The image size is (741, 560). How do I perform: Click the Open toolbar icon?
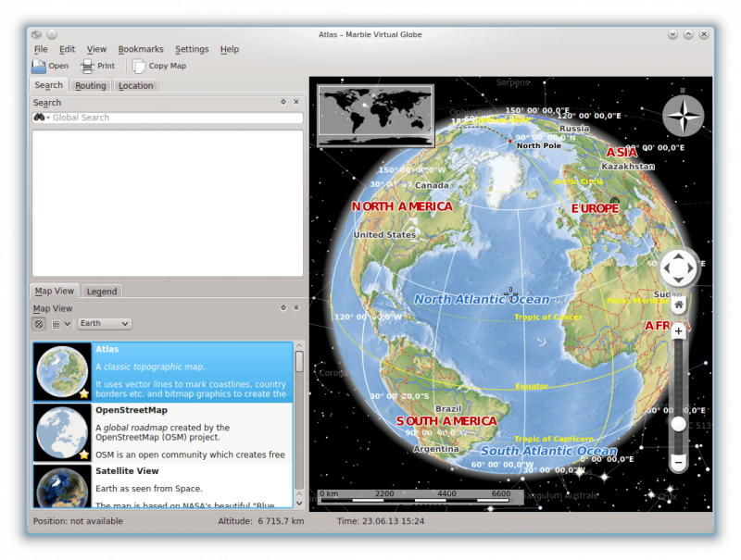[39, 66]
